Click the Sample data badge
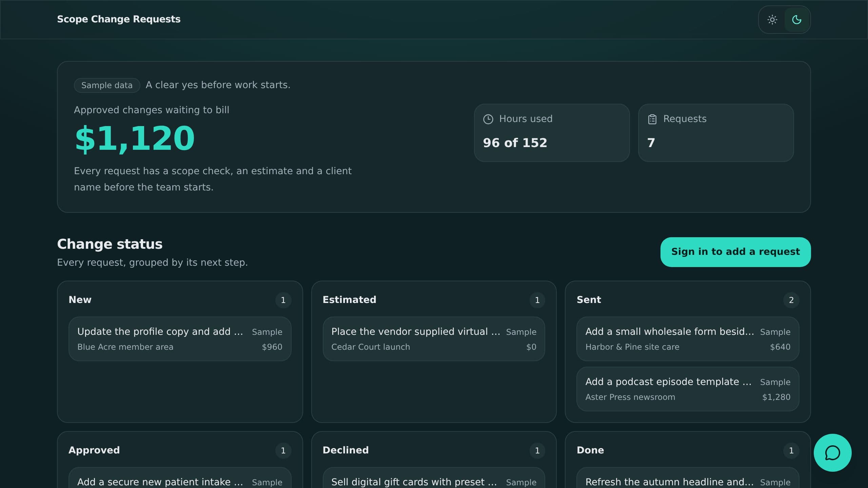 click(x=107, y=85)
